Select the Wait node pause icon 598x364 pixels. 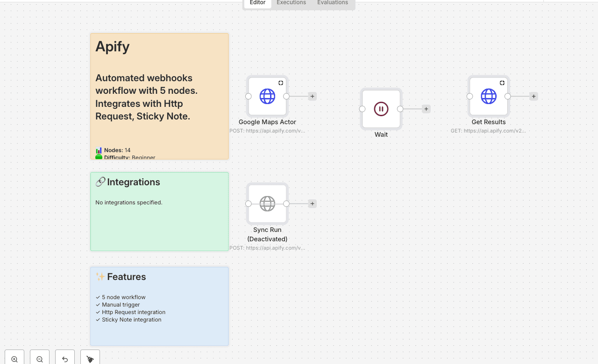(381, 109)
